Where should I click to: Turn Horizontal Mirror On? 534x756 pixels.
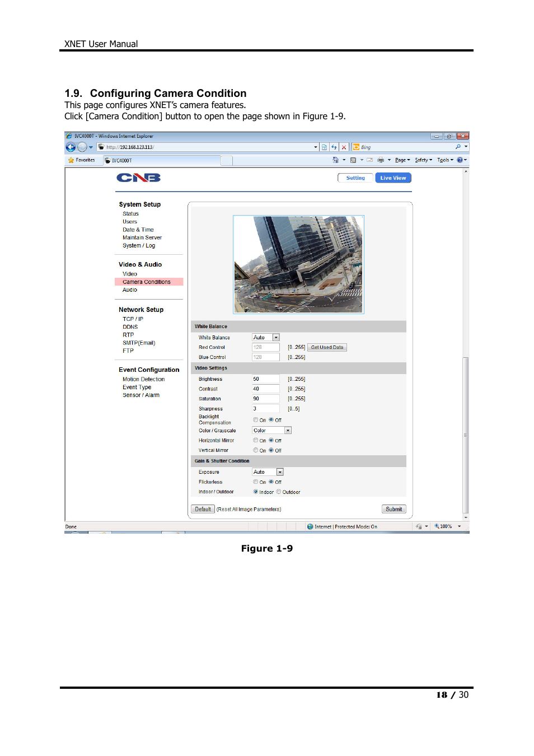256,440
